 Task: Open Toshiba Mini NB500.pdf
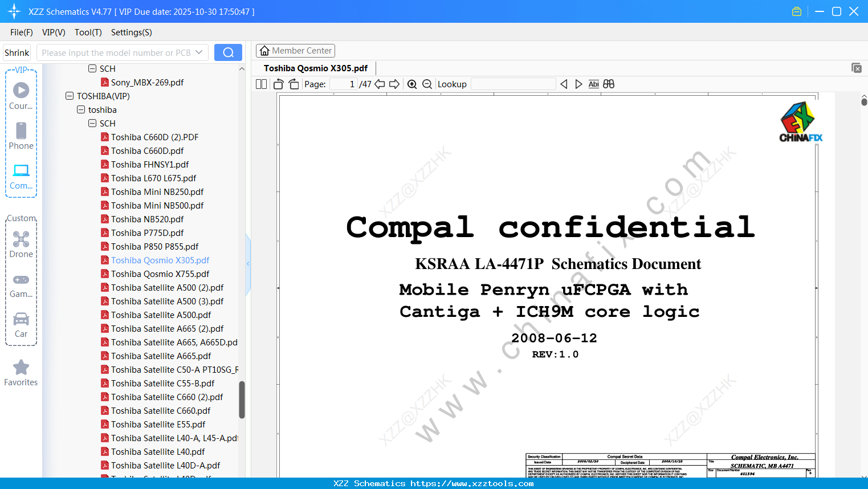[157, 206]
